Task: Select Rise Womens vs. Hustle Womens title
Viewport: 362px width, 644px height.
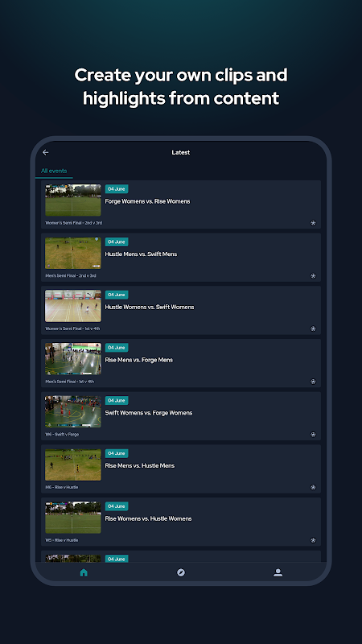Action: pos(148,518)
